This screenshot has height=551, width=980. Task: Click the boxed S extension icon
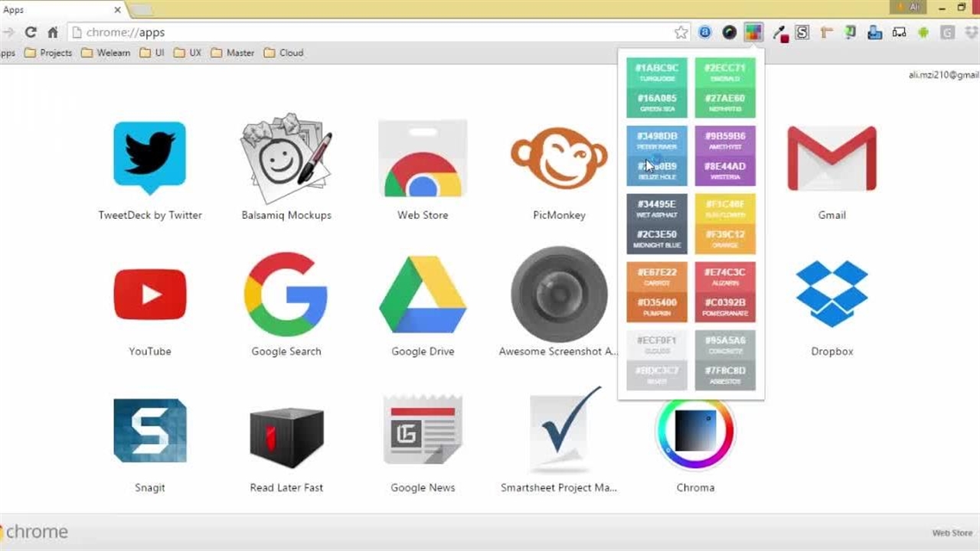tap(802, 32)
